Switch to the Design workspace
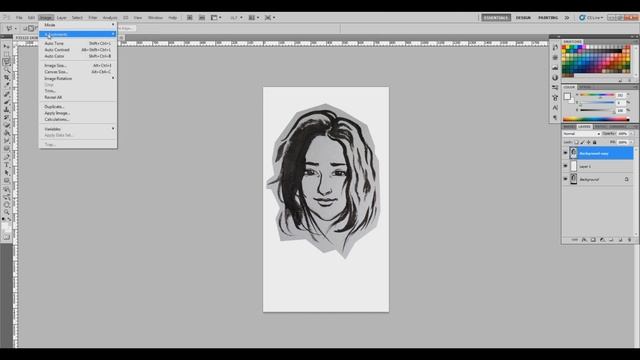 523,18
